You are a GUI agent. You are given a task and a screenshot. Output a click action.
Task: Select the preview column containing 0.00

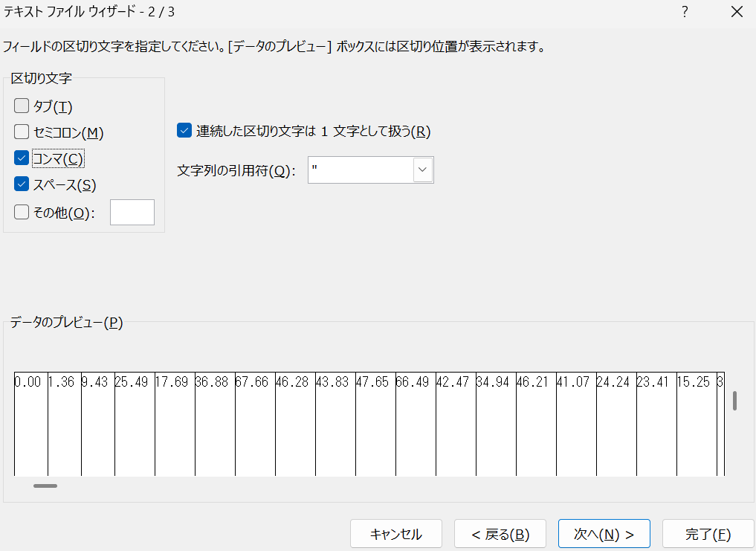pos(31,424)
